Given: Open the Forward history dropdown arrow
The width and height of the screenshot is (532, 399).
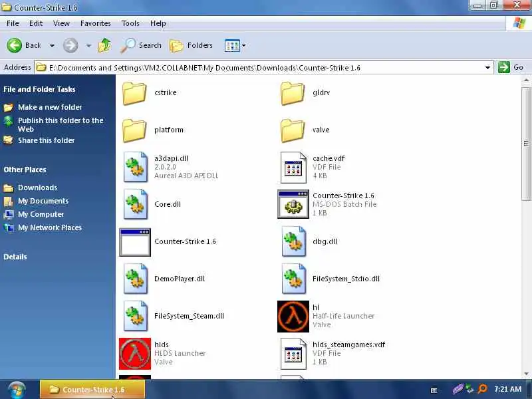Looking at the screenshot, I should point(88,45).
